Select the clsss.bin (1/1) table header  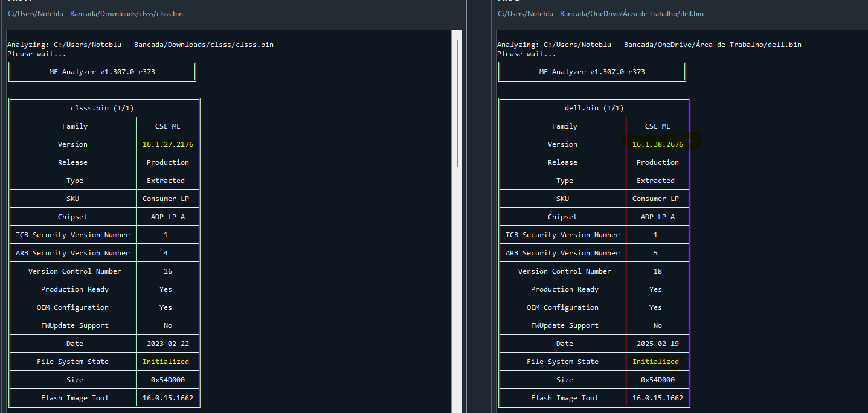(102, 108)
